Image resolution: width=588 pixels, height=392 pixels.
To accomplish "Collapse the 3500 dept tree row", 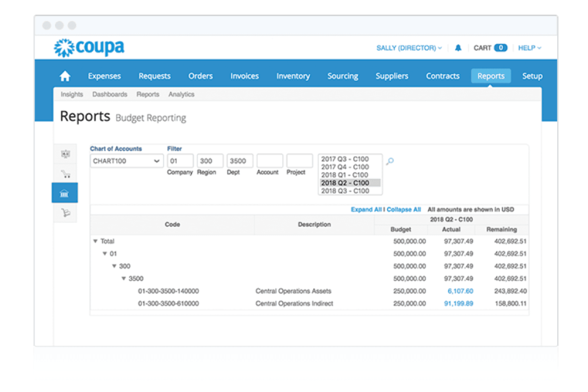I will (124, 278).
